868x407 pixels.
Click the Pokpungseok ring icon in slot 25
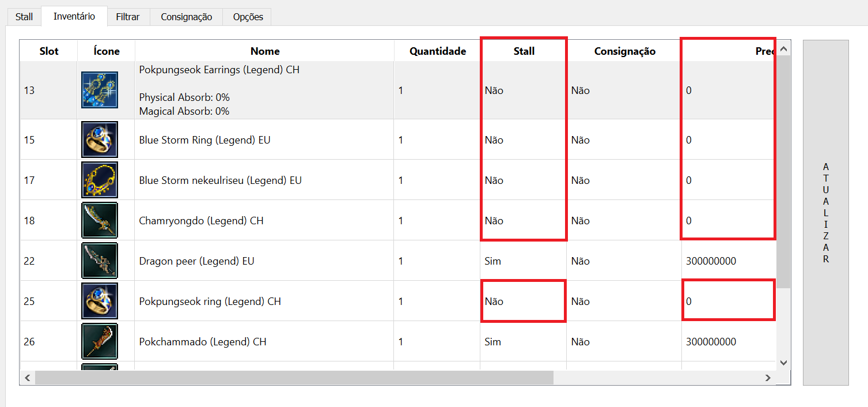[100, 301]
